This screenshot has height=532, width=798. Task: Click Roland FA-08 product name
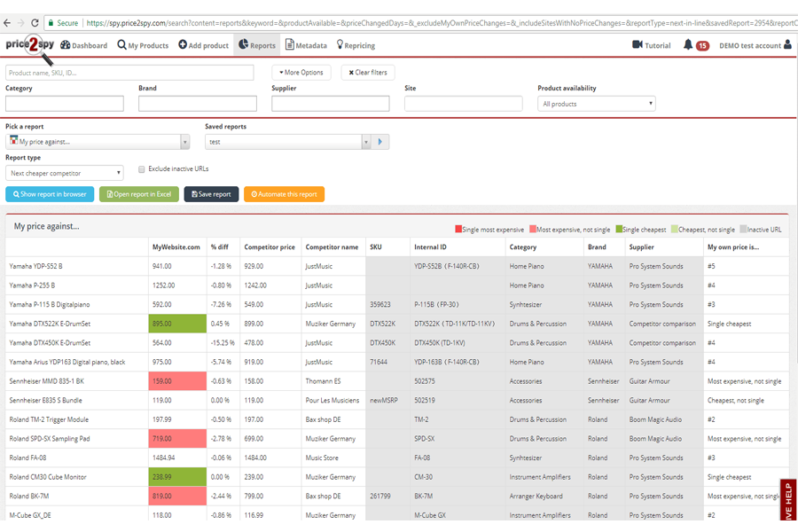27,458
